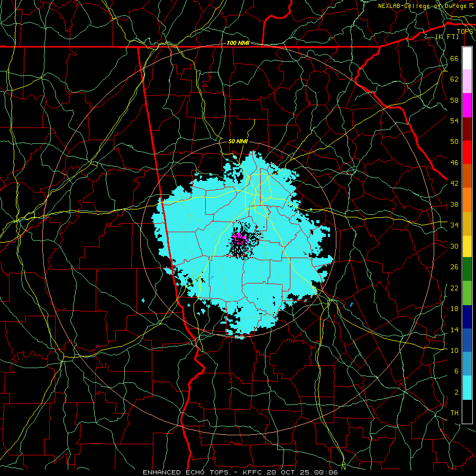Click the '38' scale label

point(454,204)
